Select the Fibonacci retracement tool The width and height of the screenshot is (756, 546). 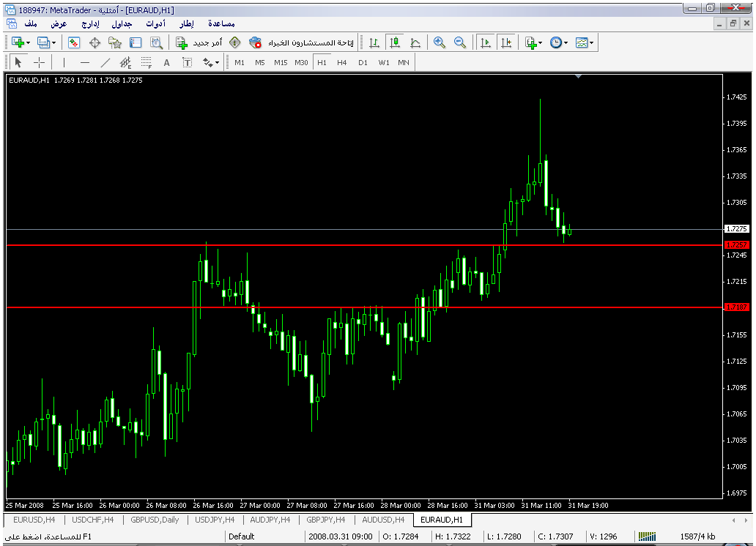click(x=146, y=62)
